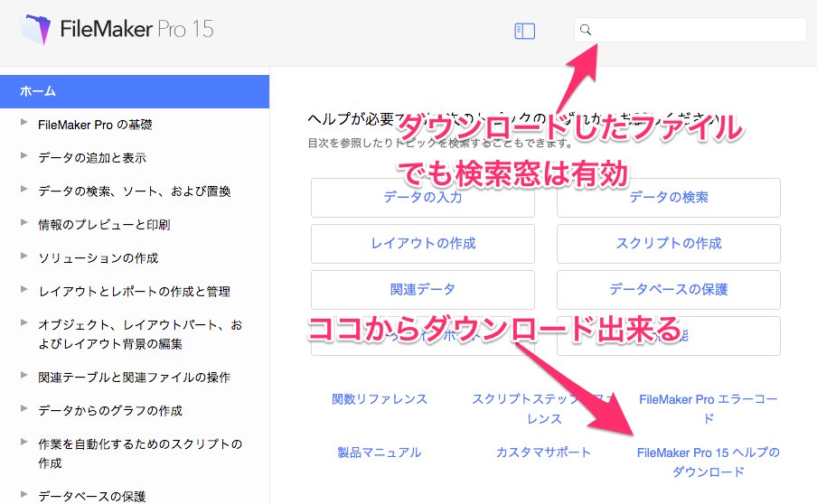The width and height of the screenshot is (817, 504).
Task: Click the magnifier search icon
Action: coord(586,30)
